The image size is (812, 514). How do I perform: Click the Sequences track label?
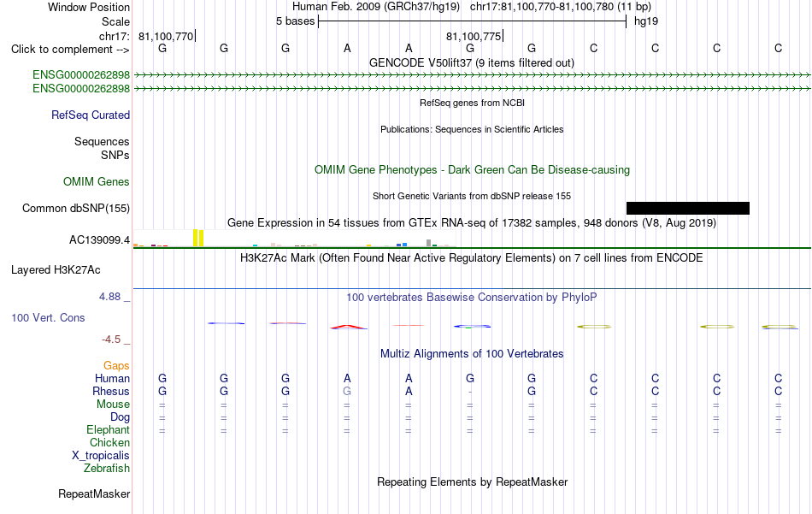(x=102, y=141)
